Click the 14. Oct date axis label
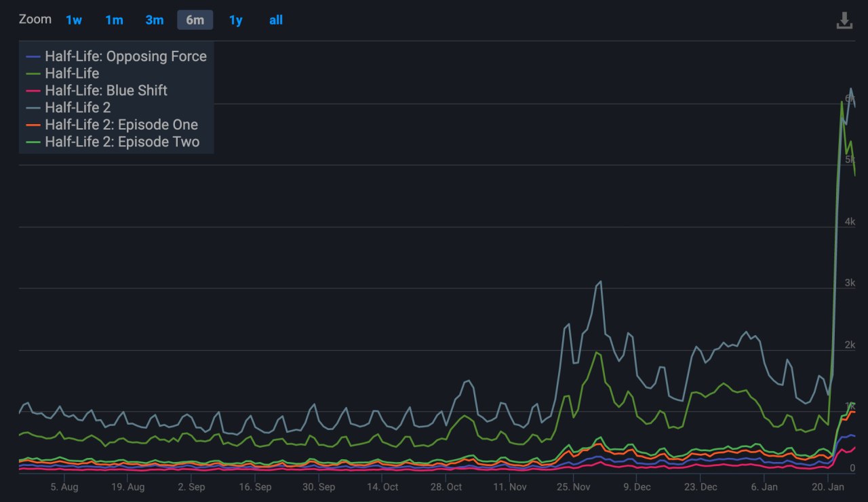 pos(382,487)
